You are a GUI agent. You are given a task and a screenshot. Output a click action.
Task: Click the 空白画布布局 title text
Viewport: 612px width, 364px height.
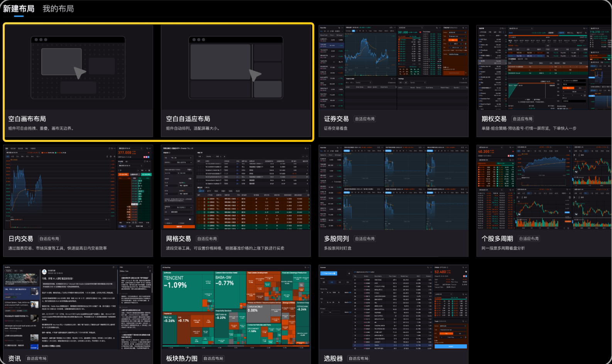pos(27,119)
